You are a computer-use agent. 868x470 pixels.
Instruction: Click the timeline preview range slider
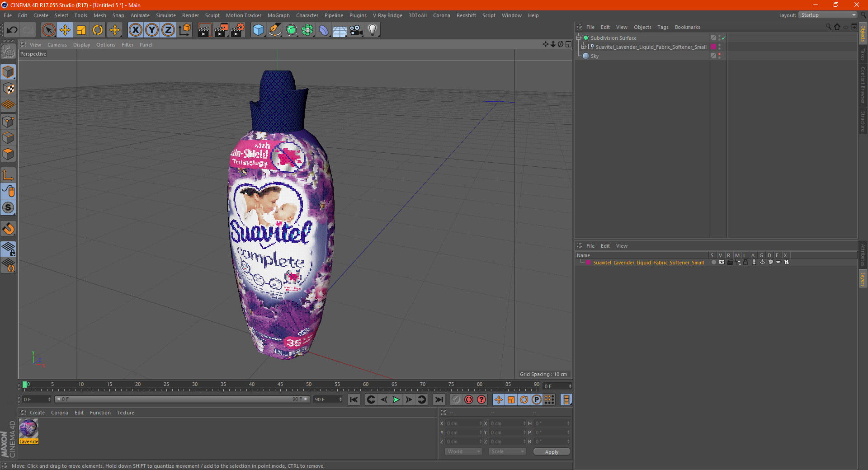pyautogui.click(x=182, y=399)
